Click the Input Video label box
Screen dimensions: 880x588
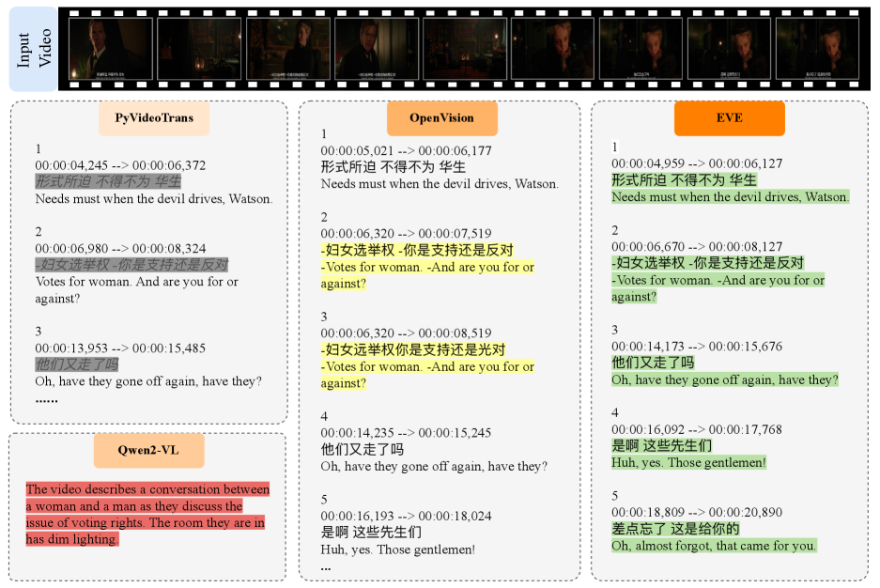click(x=33, y=49)
